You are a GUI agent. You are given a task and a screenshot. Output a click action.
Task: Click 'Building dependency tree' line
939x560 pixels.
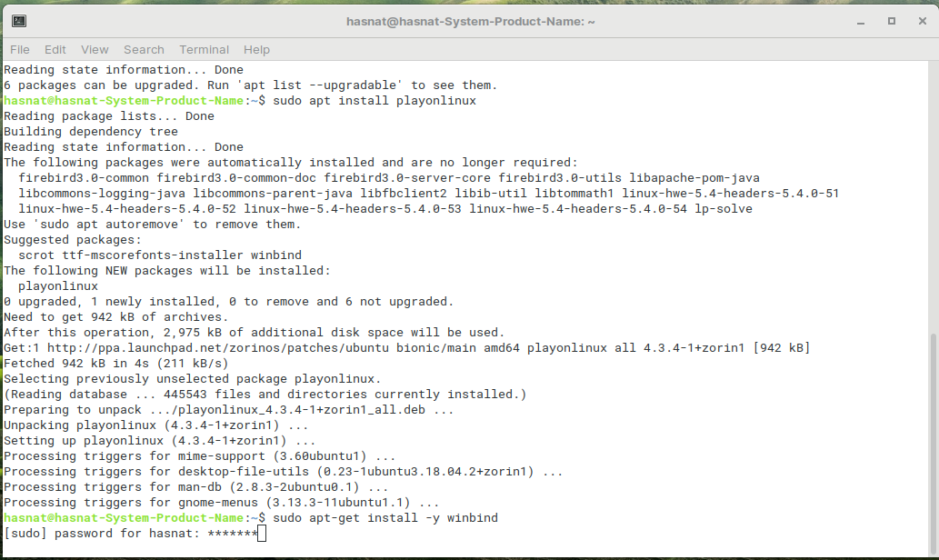coord(91,132)
